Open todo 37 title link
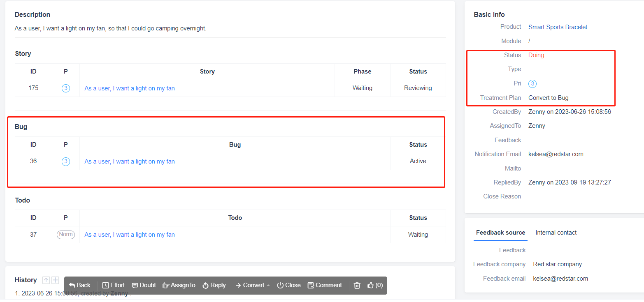 coord(130,235)
